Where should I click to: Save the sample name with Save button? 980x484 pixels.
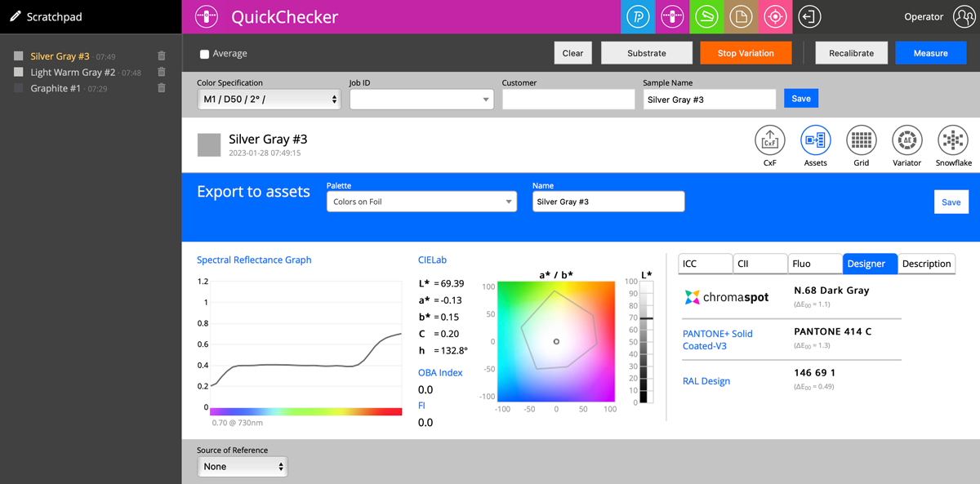(x=801, y=99)
